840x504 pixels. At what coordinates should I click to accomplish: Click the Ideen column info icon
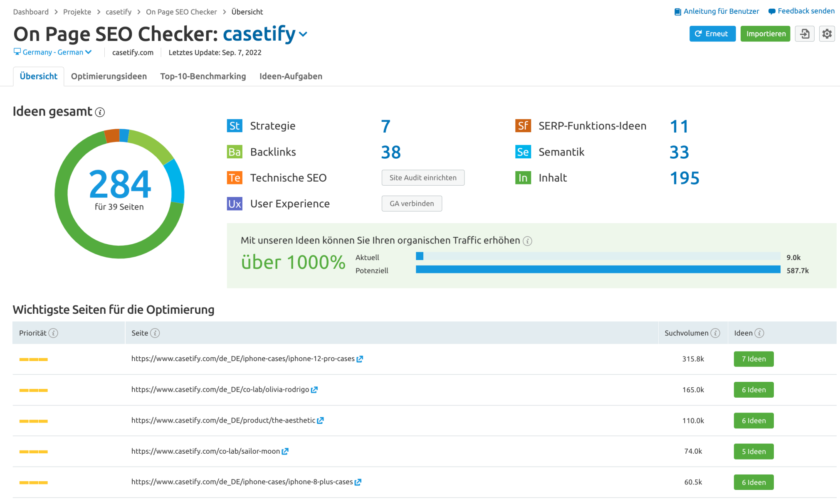(x=759, y=333)
